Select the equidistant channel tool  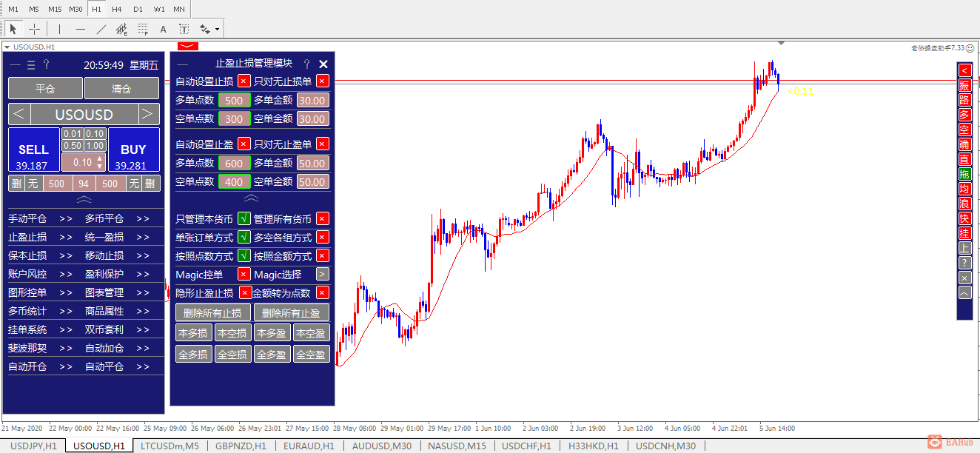(x=122, y=29)
